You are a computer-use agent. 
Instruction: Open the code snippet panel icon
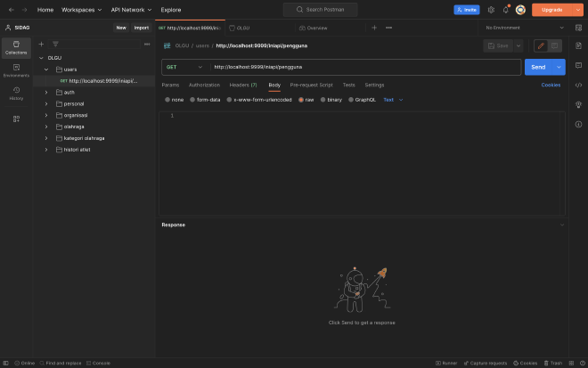tap(579, 85)
